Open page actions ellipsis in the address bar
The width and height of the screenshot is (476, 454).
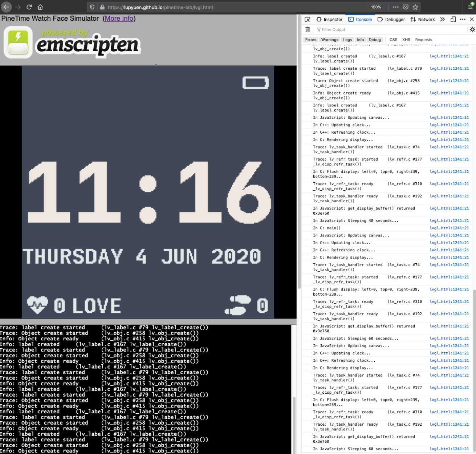(x=395, y=7)
